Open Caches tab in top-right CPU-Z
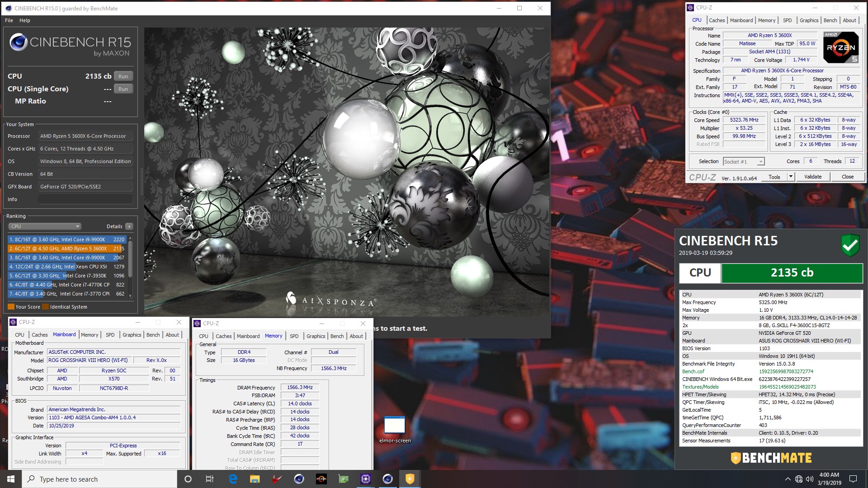The height and width of the screenshot is (488, 868). [x=717, y=20]
